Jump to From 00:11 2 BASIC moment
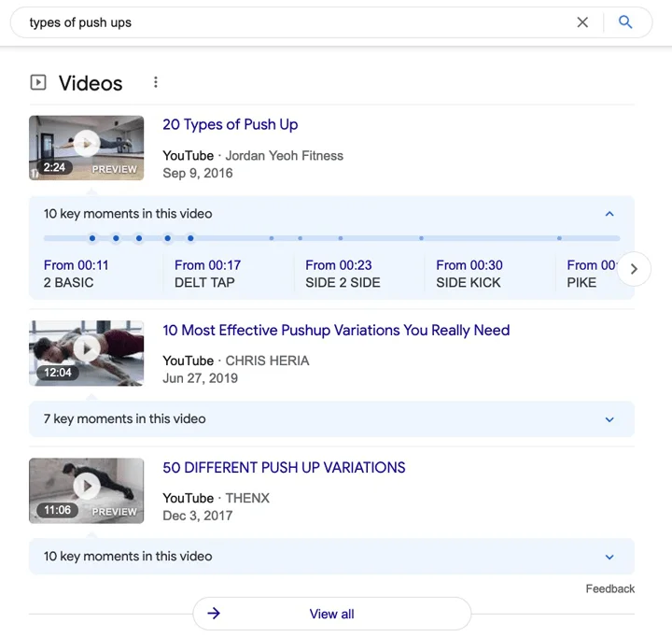The height and width of the screenshot is (637, 672). coord(77,274)
